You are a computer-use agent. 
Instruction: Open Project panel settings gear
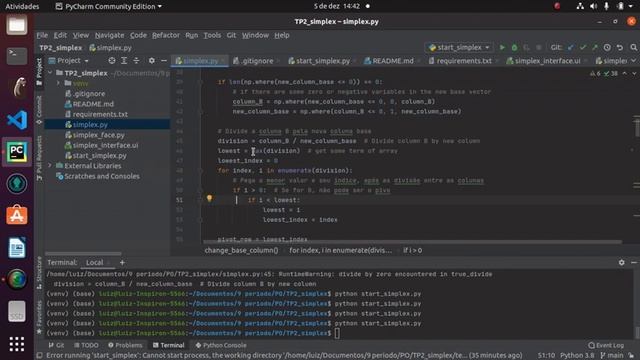pyautogui.click(x=152, y=61)
